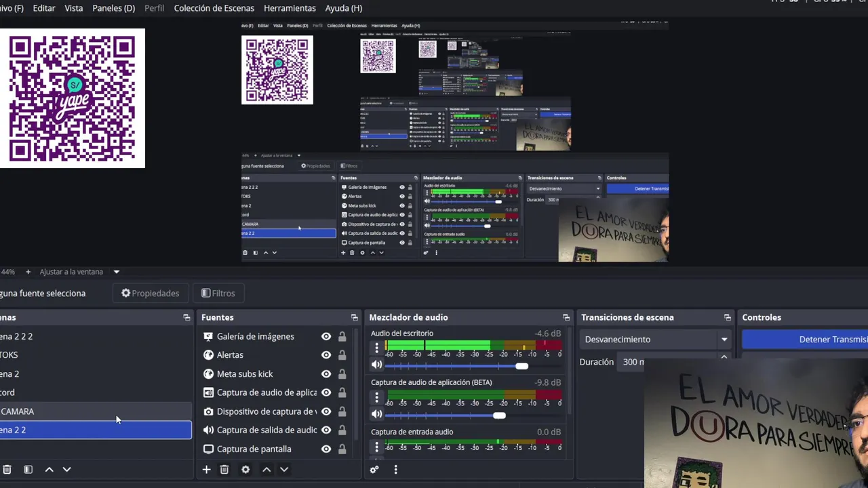868x488 pixels.
Task: Increase Duración value with up arrow
Action: 724,357
